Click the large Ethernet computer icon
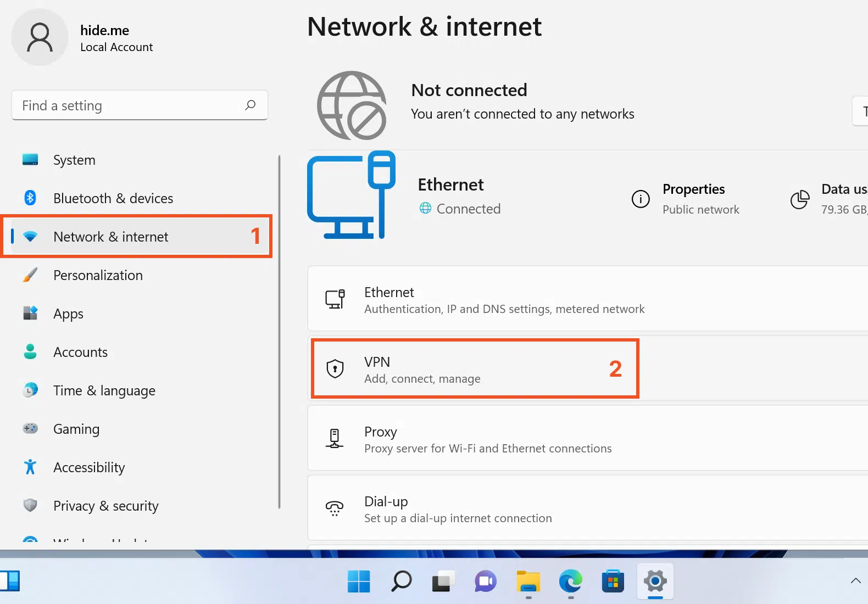The height and width of the screenshot is (604, 868). [x=351, y=195]
